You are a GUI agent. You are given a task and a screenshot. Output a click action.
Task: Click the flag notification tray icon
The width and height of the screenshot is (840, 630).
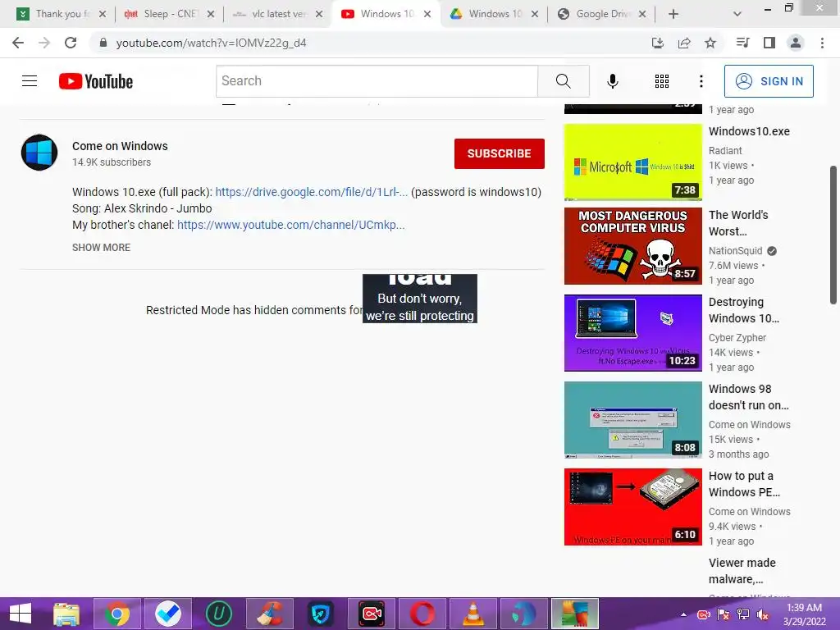click(x=724, y=614)
